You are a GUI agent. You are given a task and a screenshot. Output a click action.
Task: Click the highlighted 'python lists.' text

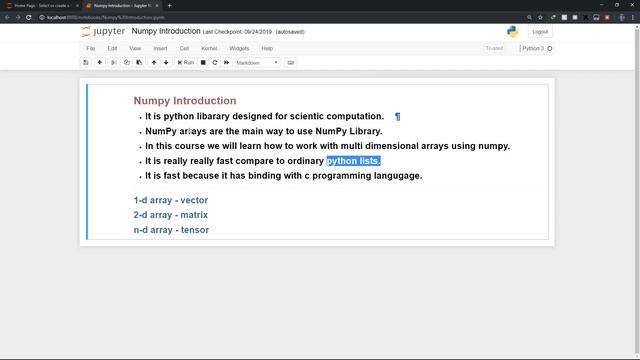pos(353,161)
